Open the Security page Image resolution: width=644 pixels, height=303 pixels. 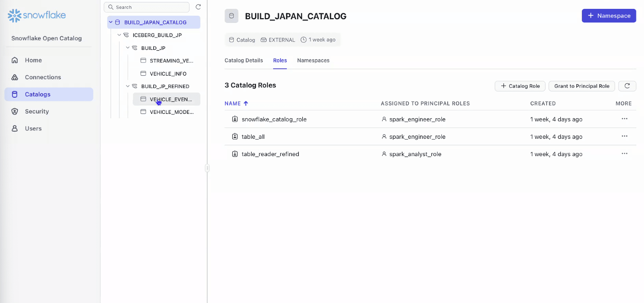point(49,111)
